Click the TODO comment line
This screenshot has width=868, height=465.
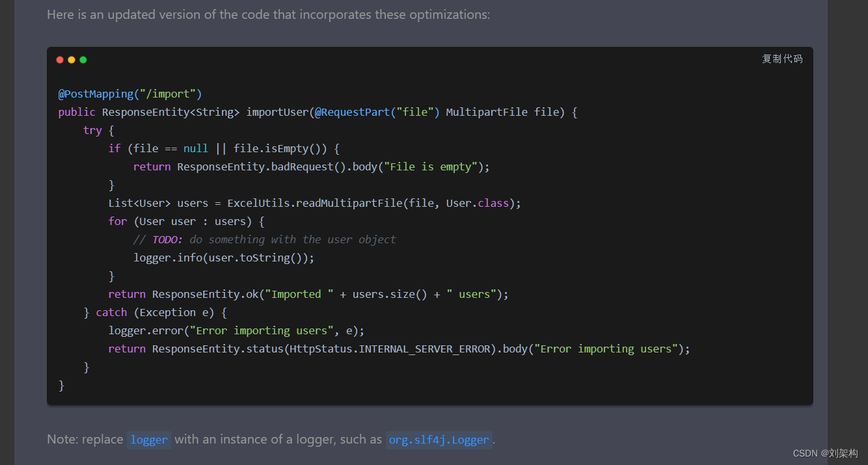coord(264,239)
